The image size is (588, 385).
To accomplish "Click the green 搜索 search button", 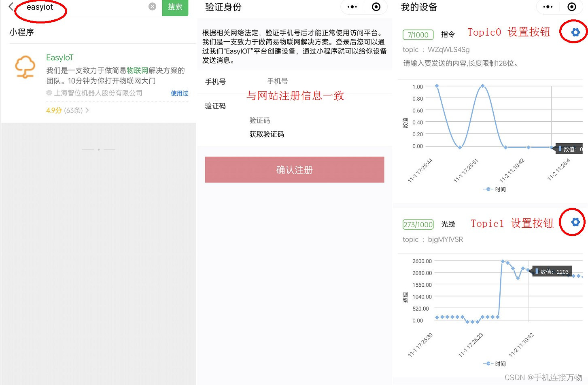I will (x=175, y=7).
